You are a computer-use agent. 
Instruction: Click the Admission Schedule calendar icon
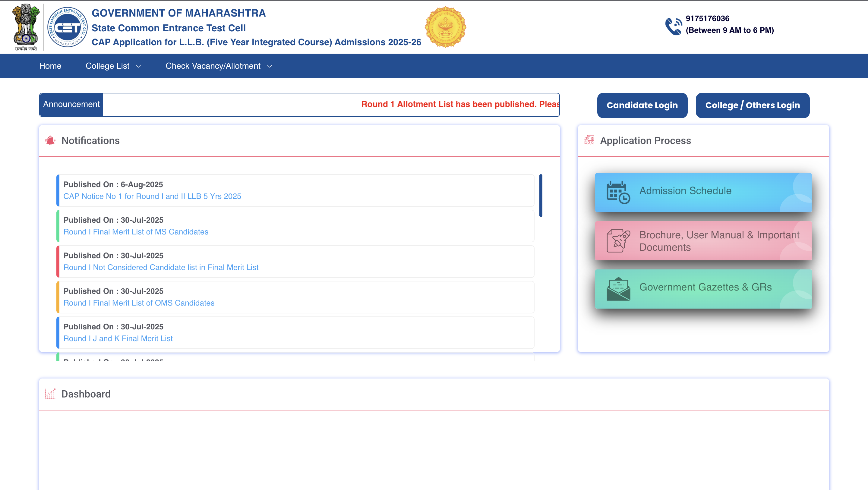click(618, 192)
